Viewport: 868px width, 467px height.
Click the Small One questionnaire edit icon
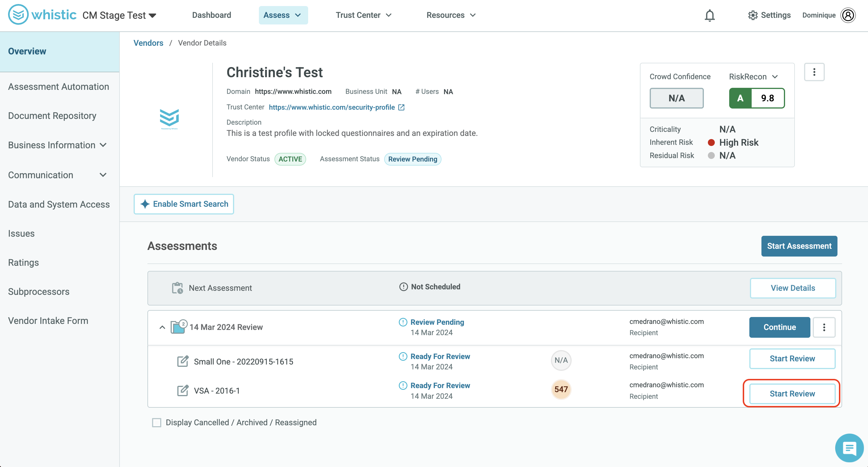pos(183,361)
